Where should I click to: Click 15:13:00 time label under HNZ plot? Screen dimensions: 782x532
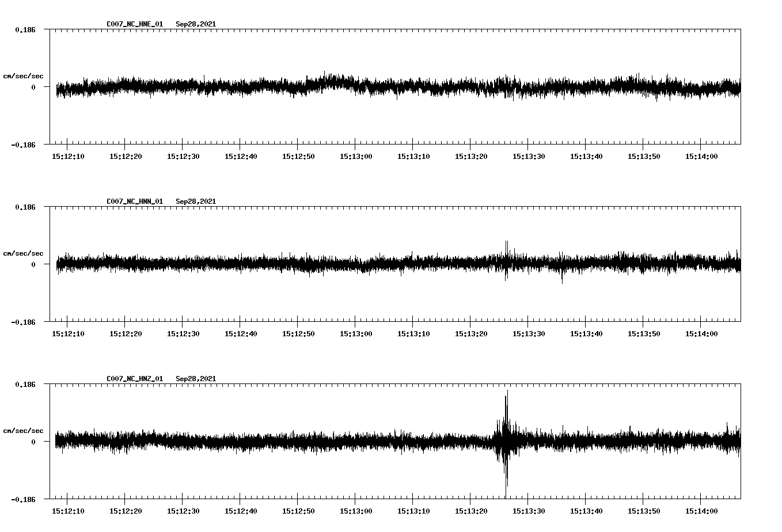pos(356,511)
